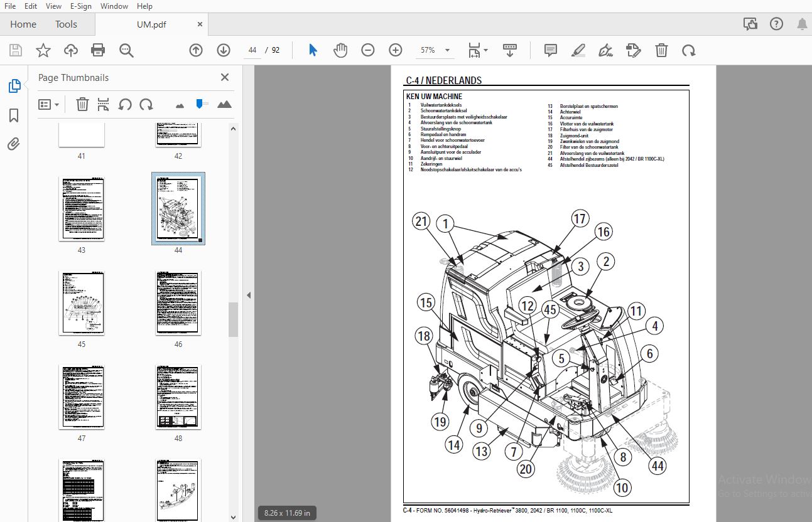The image size is (812, 522).
Task: Open the Help question mark icon
Action: coord(776,24)
